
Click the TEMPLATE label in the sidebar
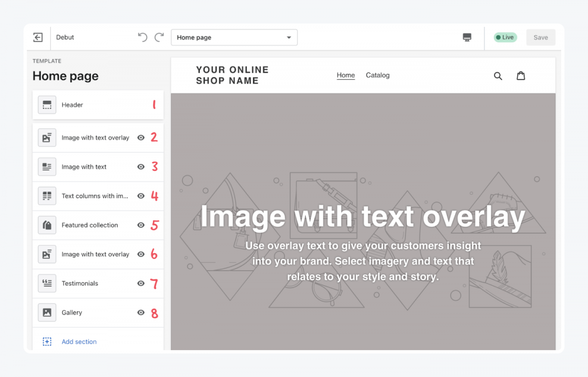(x=47, y=61)
